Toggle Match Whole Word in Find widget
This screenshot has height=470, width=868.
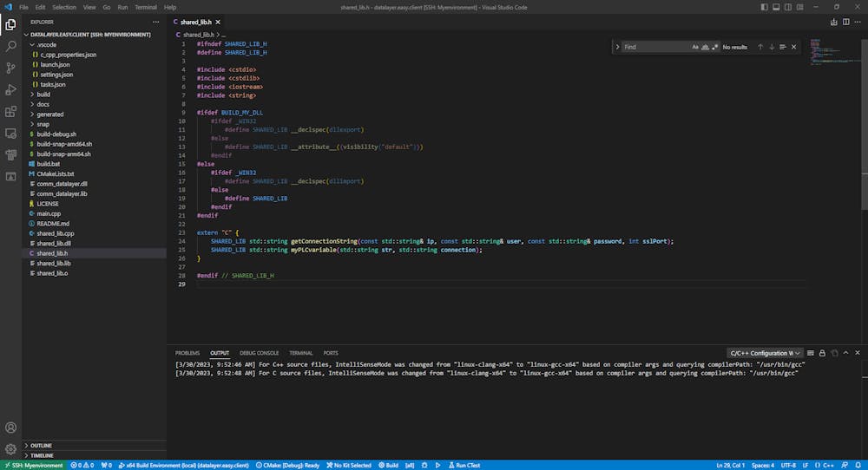705,47
